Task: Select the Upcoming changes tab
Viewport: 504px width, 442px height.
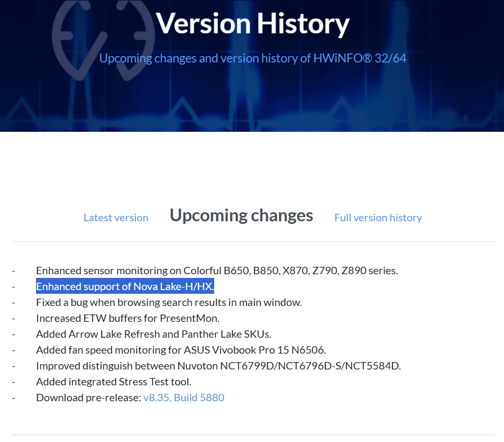Action: tap(241, 215)
